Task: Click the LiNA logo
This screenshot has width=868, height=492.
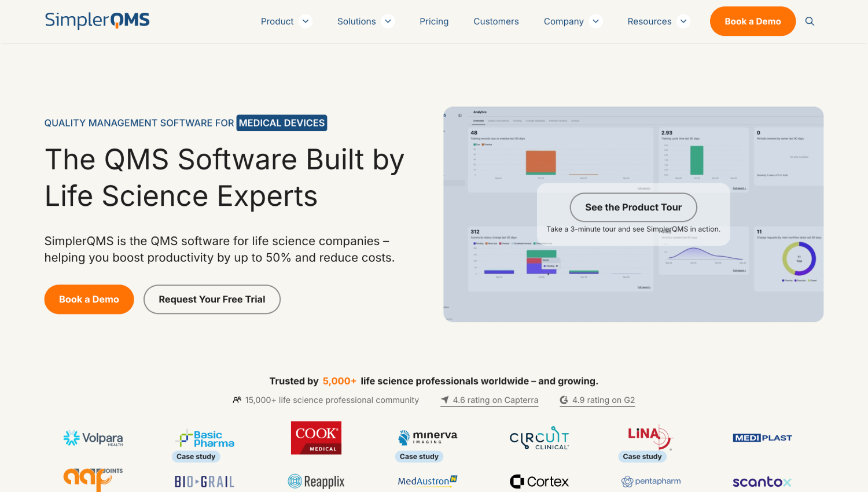Action: pos(650,438)
